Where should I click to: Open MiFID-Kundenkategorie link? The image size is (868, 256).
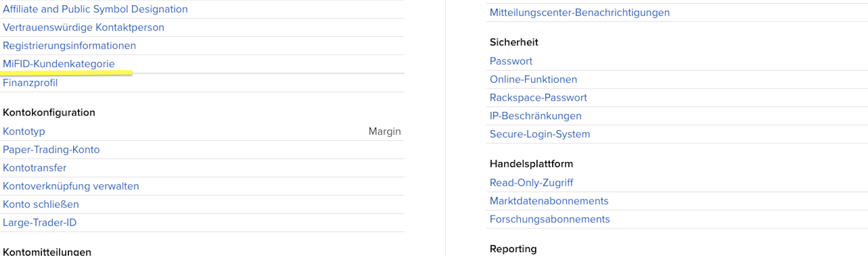[x=59, y=64]
